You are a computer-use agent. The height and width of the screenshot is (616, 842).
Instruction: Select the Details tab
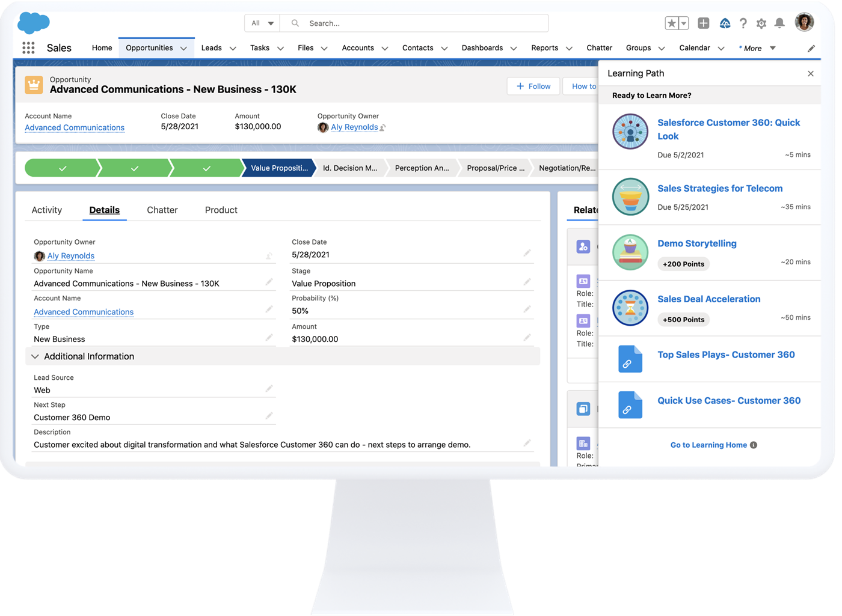[105, 210]
